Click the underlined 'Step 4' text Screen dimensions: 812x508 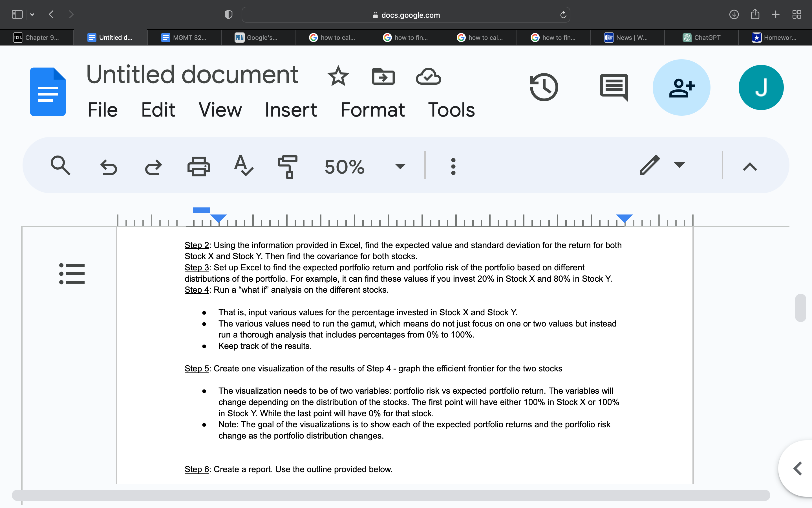[x=197, y=290]
